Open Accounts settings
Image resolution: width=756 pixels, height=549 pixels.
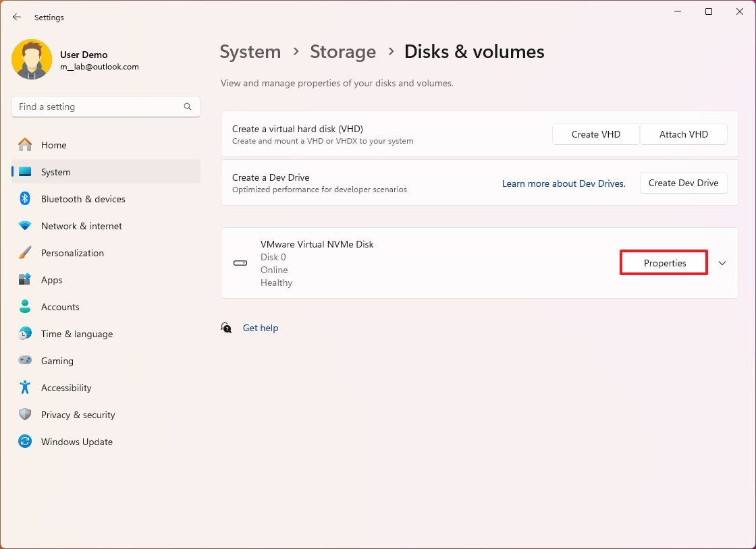click(59, 307)
